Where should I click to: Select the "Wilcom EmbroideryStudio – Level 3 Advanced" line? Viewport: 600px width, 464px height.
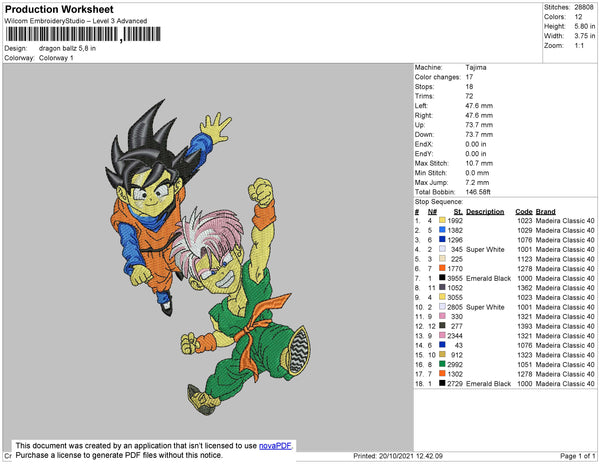(x=76, y=21)
